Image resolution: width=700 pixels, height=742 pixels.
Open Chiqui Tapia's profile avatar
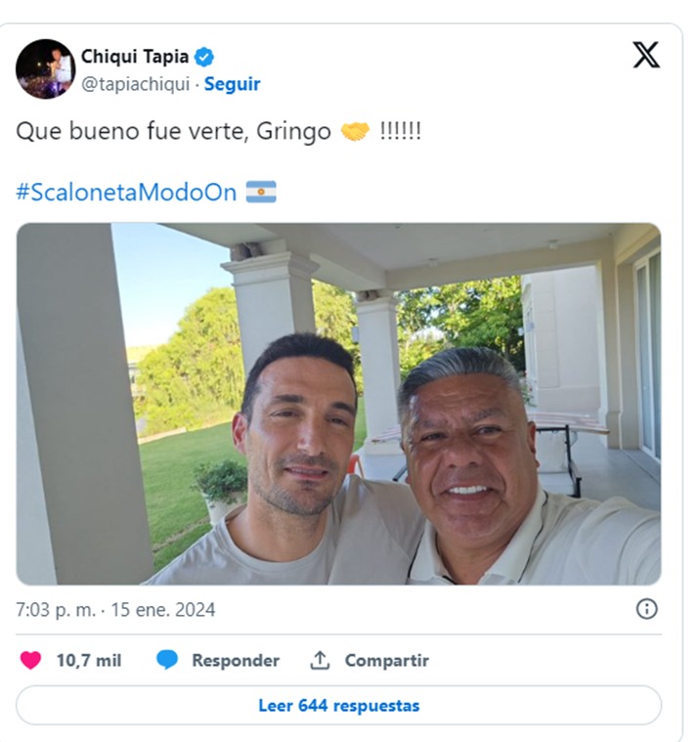45,69
